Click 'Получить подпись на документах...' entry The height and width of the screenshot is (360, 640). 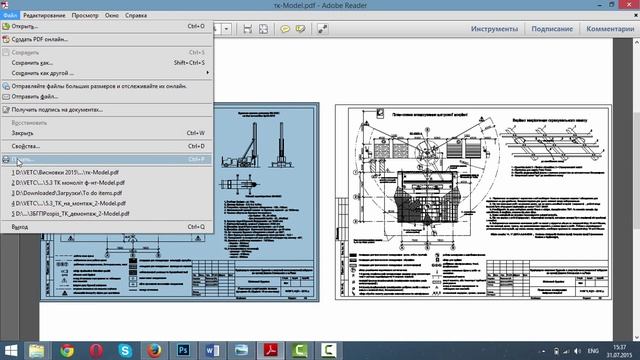pos(107,110)
